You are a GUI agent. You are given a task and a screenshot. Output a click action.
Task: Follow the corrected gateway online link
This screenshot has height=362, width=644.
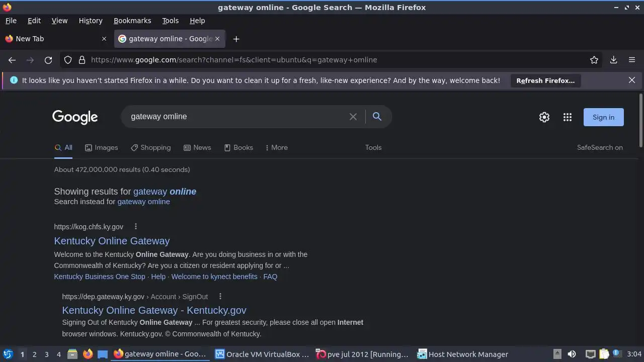point(165,192)
